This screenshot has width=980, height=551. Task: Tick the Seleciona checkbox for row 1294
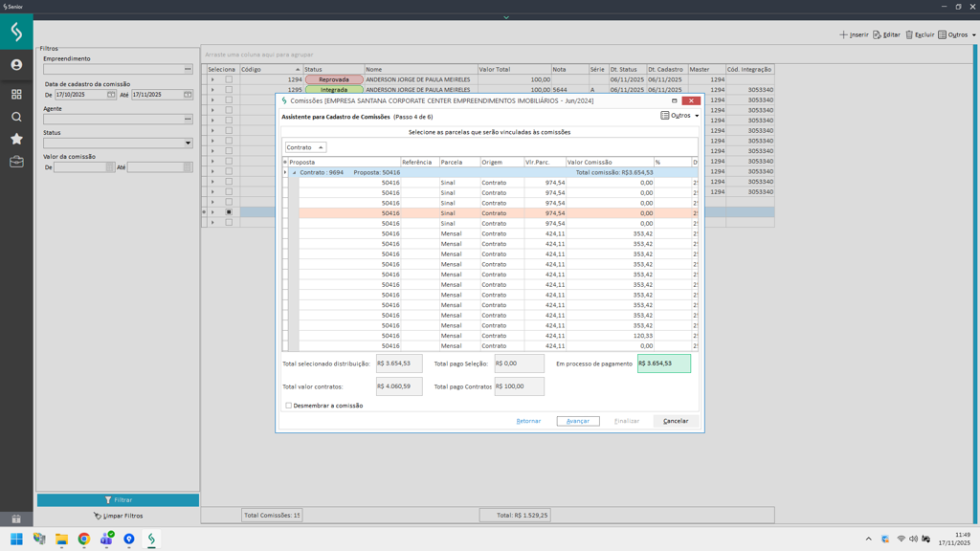click(229, 79)
